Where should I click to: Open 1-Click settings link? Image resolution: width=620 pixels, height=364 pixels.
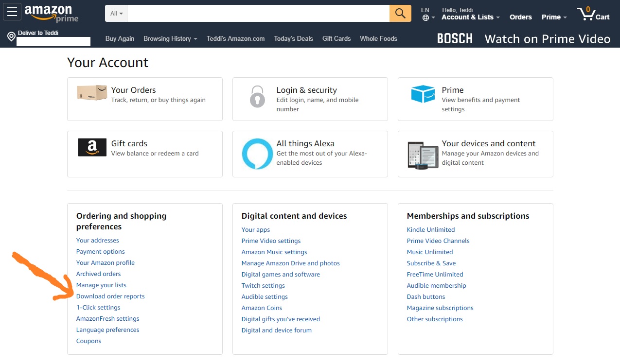[98, 307]
